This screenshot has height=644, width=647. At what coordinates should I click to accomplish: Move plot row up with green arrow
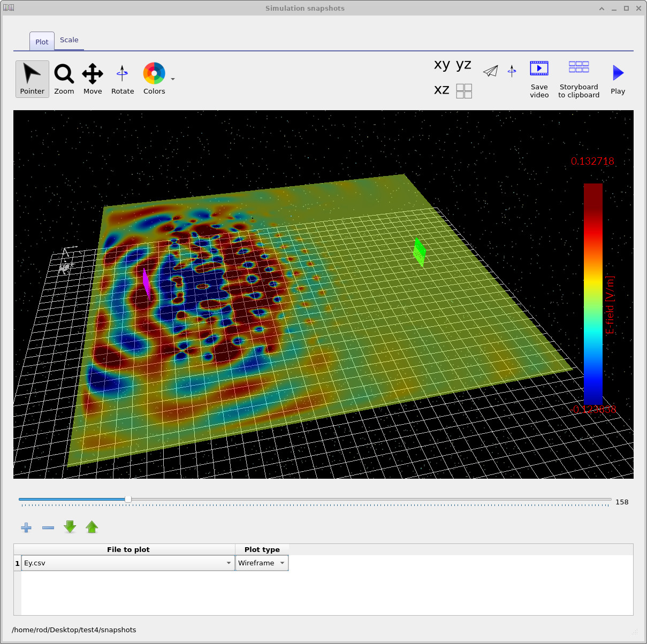[92, 527]
